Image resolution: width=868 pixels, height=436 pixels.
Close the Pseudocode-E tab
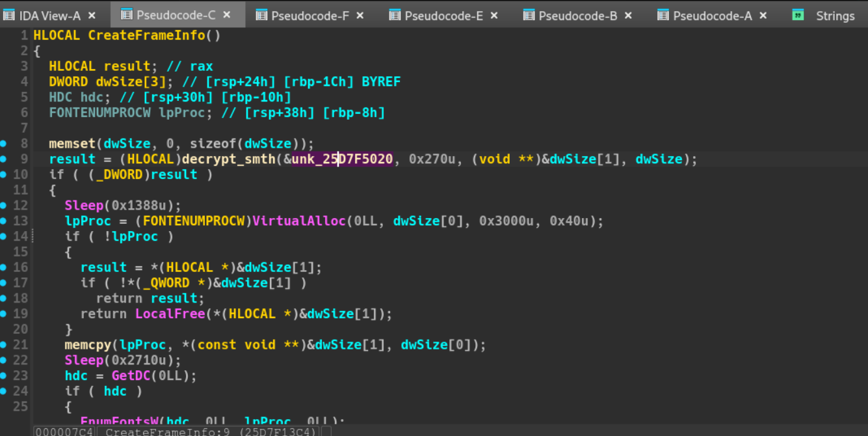coord(494,16)
